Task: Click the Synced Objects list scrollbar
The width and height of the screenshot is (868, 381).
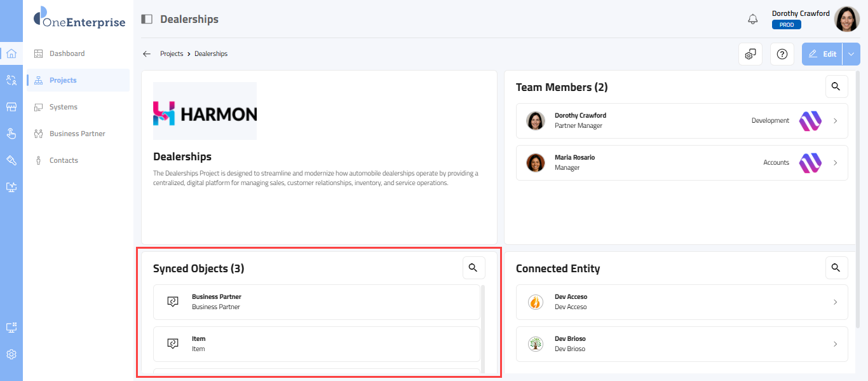Action: 484,328
